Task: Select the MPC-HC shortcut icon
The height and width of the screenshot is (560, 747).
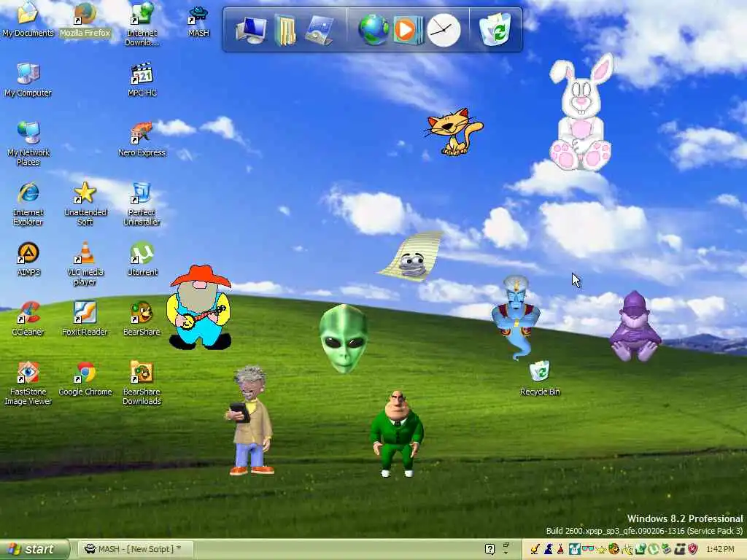Action: tap(142, 80)
